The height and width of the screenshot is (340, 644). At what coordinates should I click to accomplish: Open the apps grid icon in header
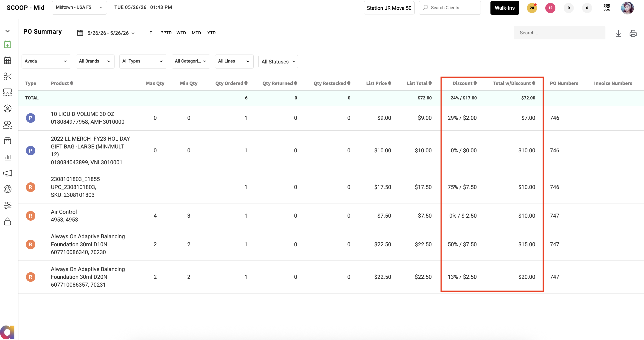click(607, 8)
